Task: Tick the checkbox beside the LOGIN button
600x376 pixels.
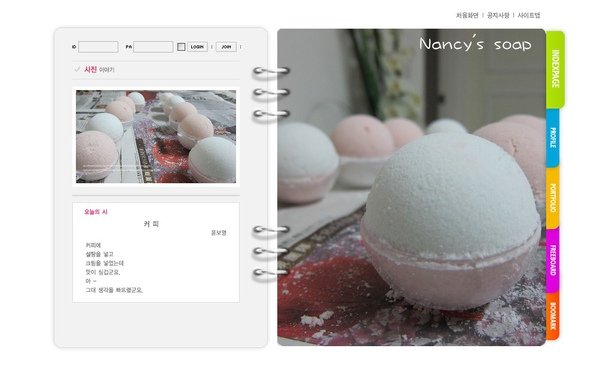Action: pyautogui.click(x=181, y=47)
